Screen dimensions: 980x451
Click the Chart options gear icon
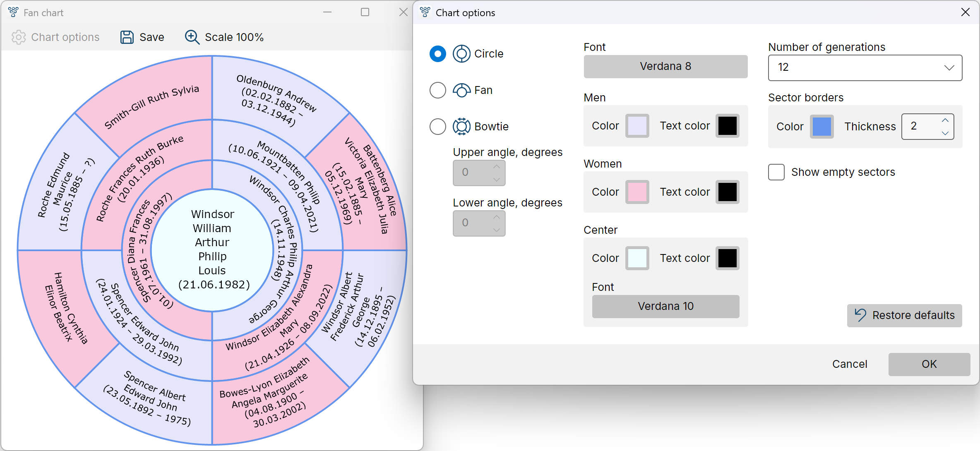click(19, 37)
